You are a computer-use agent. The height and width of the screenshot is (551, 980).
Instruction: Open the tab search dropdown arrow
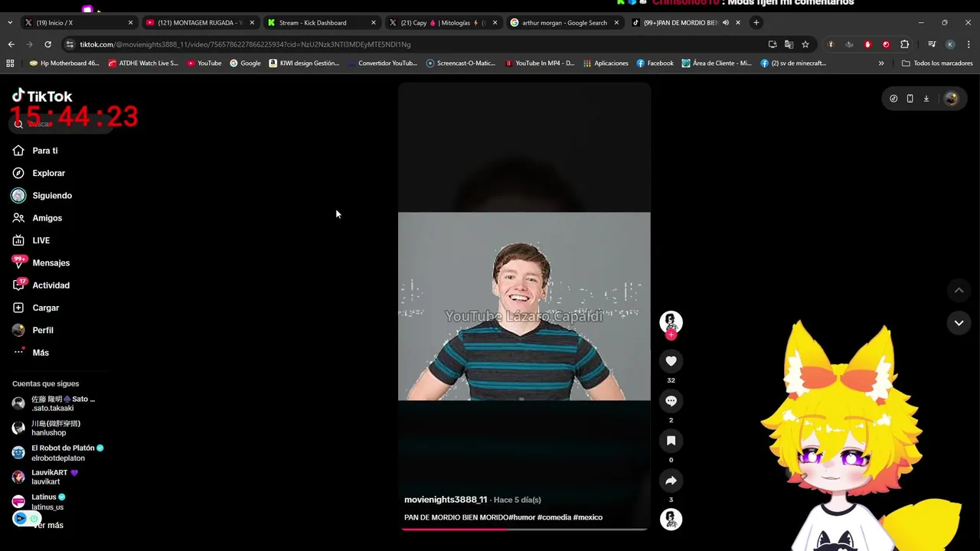pyautogui.click(x=9, y=23)
